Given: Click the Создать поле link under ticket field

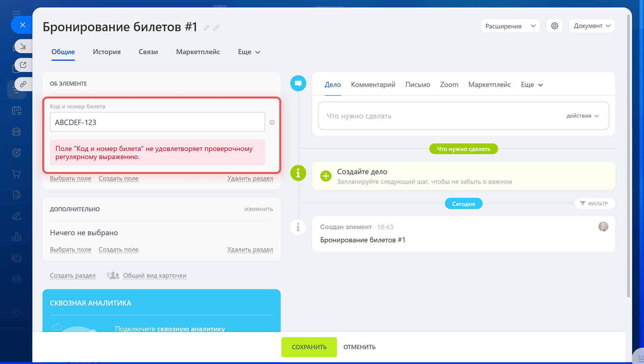Looking at the screenshot, I should tap(118, 179).
